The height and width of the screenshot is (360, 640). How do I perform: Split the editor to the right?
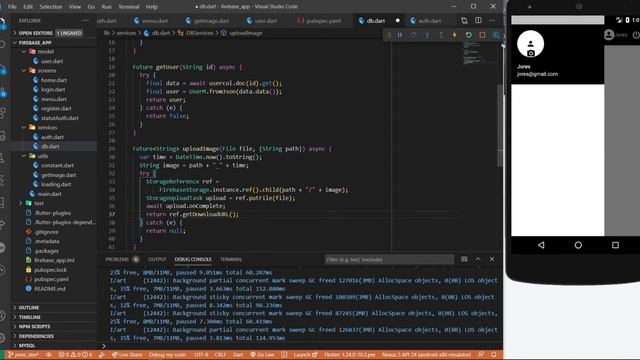coord(478,20)
